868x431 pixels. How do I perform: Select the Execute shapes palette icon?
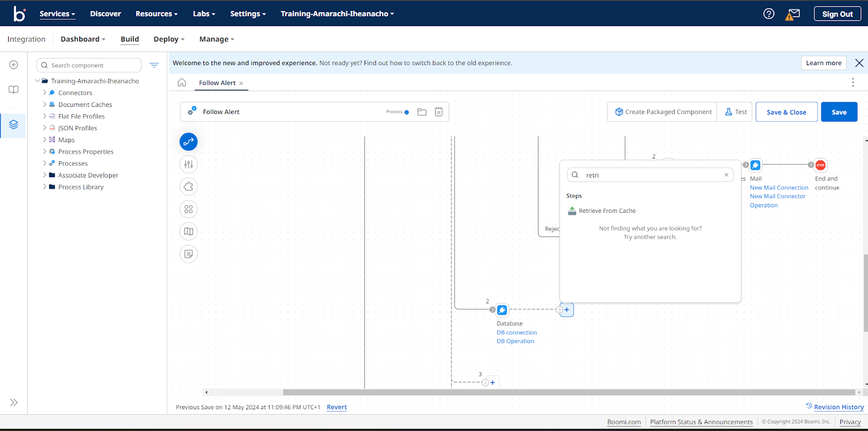coord(188,142)
